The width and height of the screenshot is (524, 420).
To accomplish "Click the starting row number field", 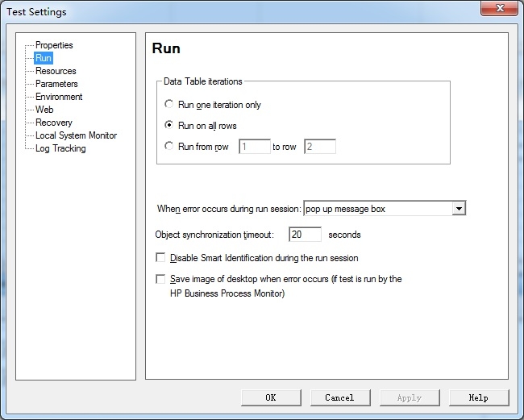I will 255,147.
